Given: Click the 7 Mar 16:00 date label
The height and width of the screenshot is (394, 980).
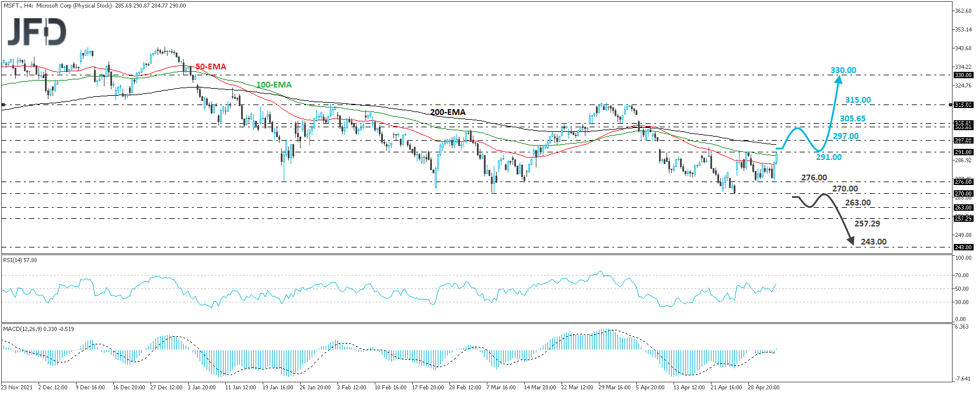Looking at the screenshot, I should pyautogui.click(x=501, y=388).
